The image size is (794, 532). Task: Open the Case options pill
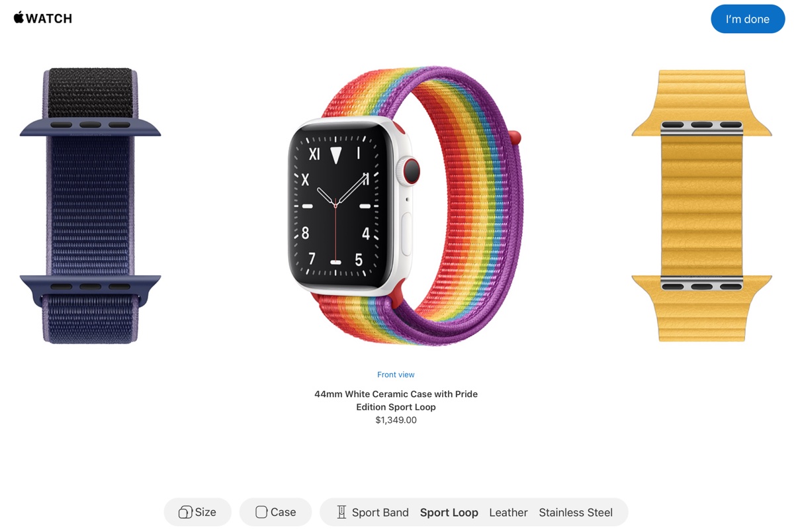tap(275, 512)
